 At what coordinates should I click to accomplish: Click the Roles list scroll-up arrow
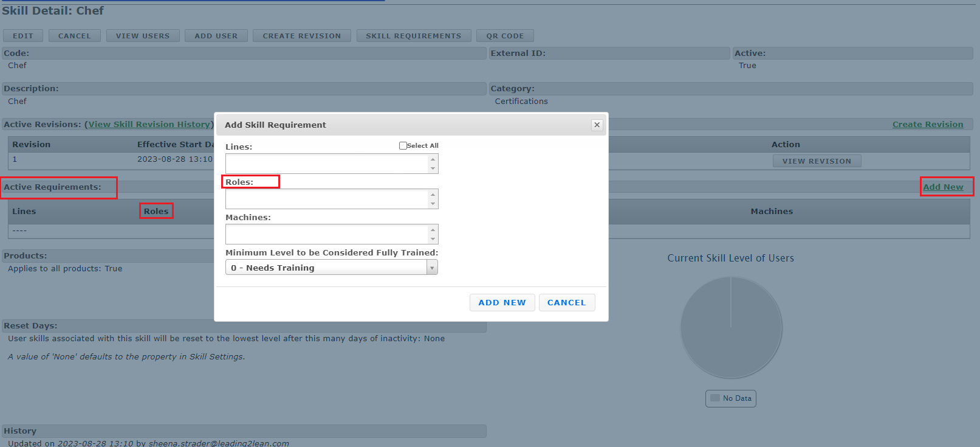click(x=433, y=195)
